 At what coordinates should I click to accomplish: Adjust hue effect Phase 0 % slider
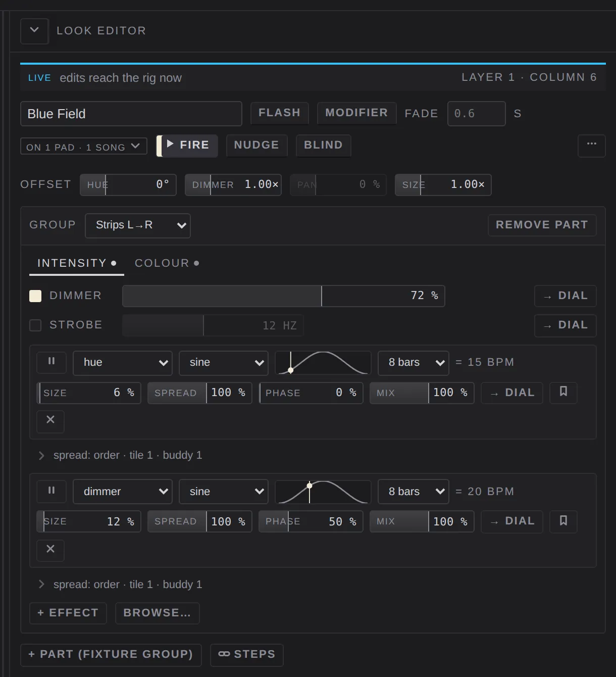311,393
